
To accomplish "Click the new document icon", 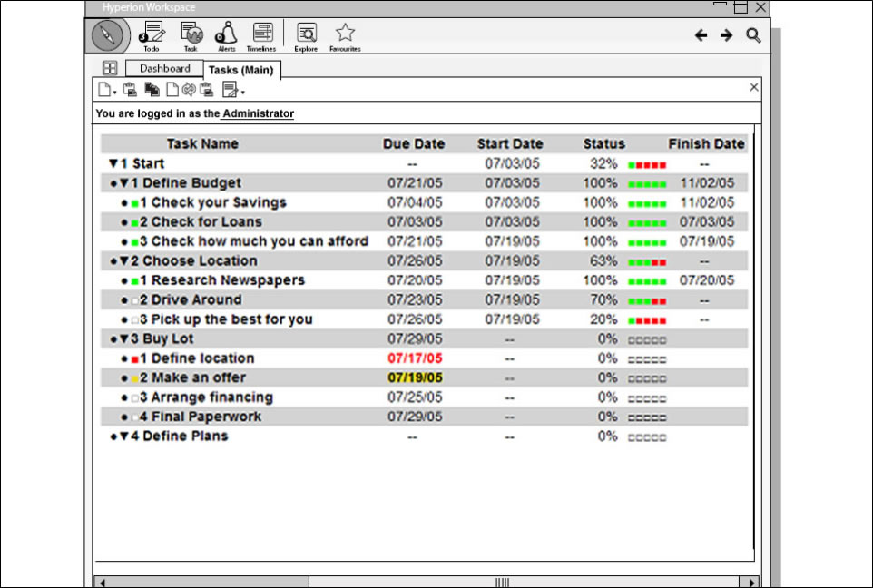I will (x=104, y=89).
